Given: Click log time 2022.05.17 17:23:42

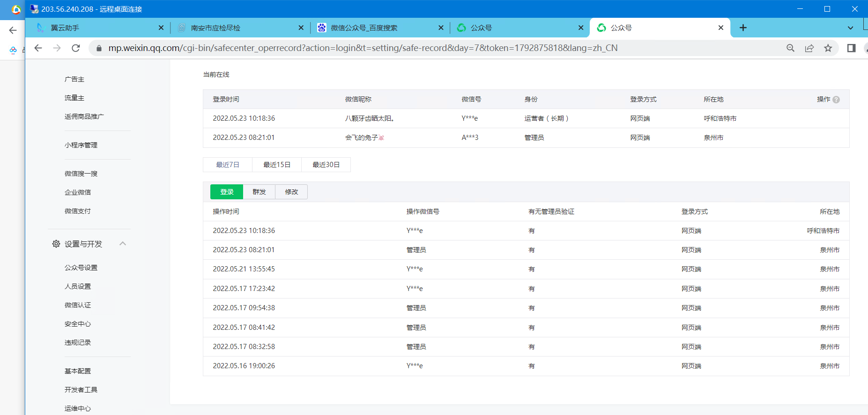Looking at the screenshot, I should [244, 289].
